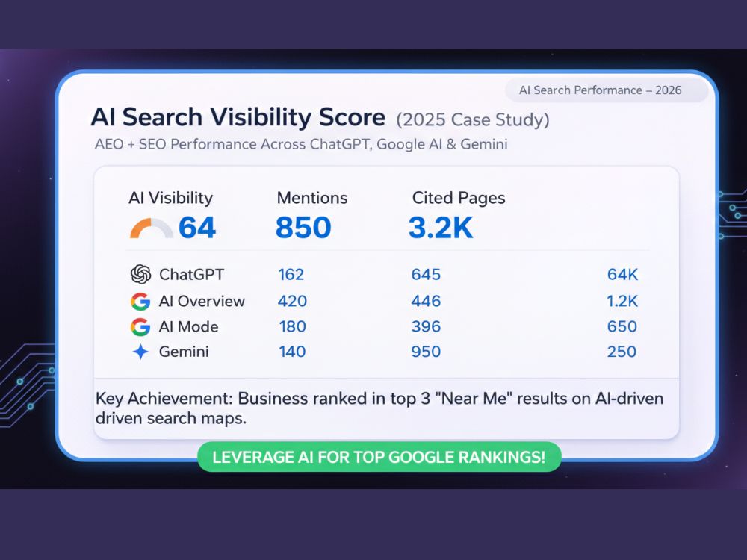Click the AI Visibility heading
The width and height of the screenshot is (747, 560).
pos(170,198)
